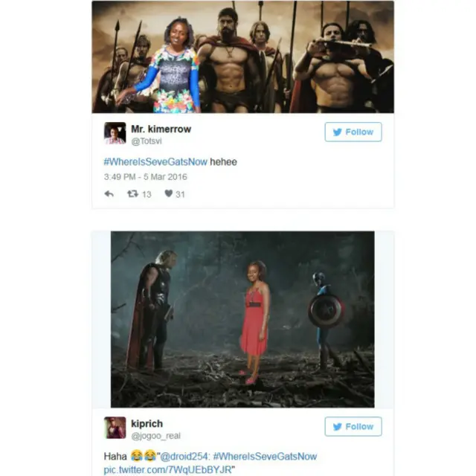
Task: Open @droid254 mention link
Action: click(x=184, y=456)
